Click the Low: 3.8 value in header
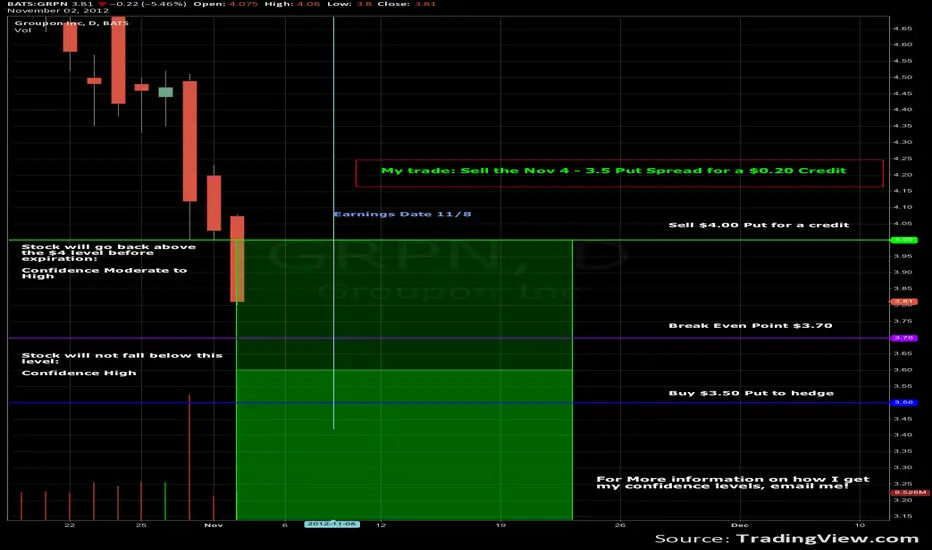 pos(349,4)
